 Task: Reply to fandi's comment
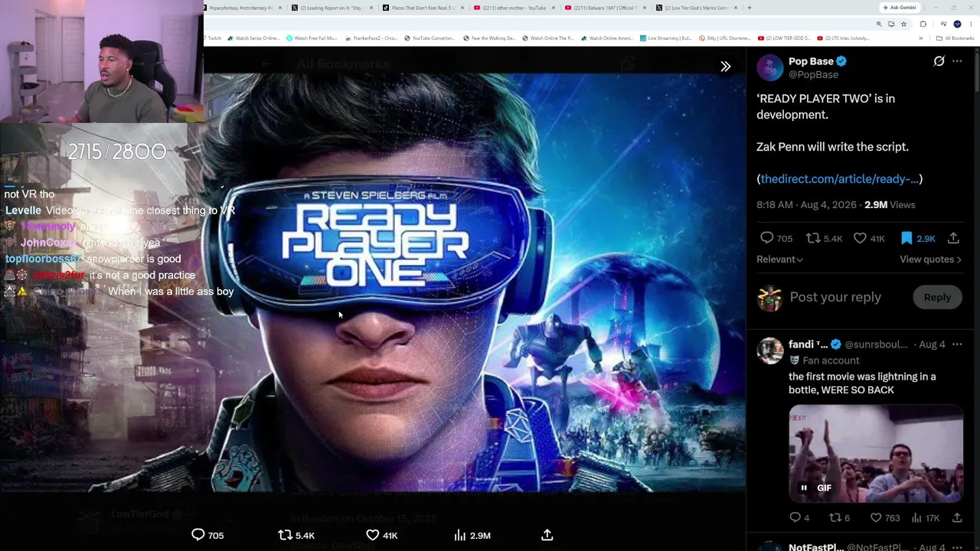tap(795, 518)
